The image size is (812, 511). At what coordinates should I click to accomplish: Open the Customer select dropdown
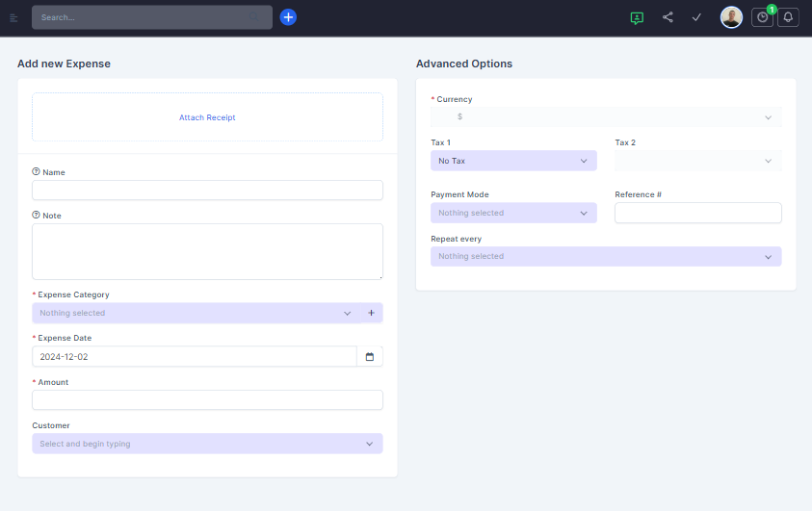click(x=207, y=444)
